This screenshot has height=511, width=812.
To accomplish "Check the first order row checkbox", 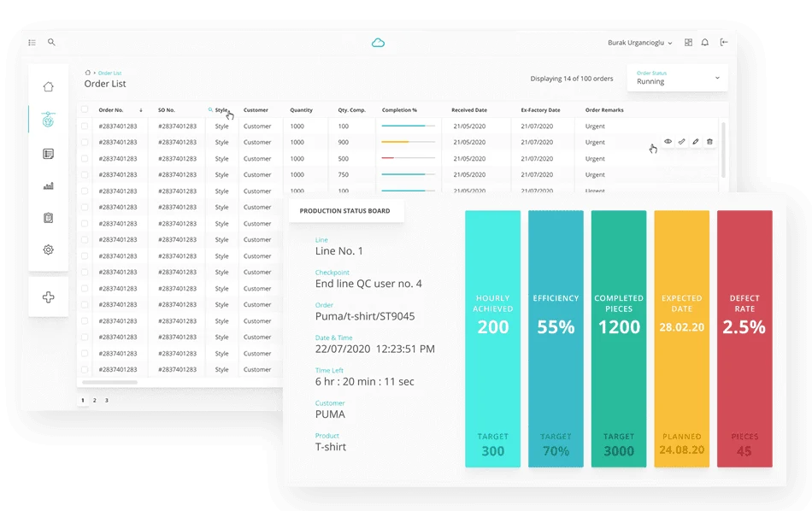I will (x=85, y=126).
